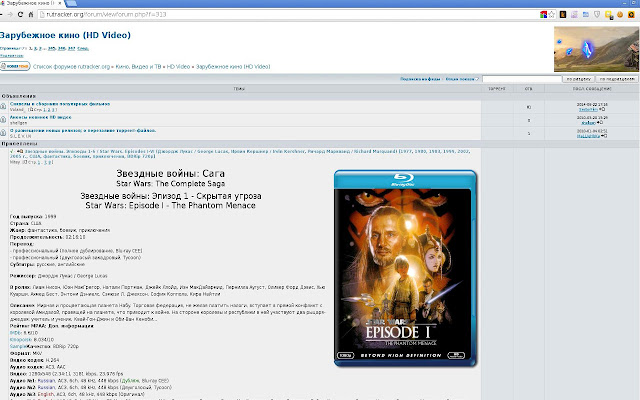Click the Sample link in release details

(18, 346)
